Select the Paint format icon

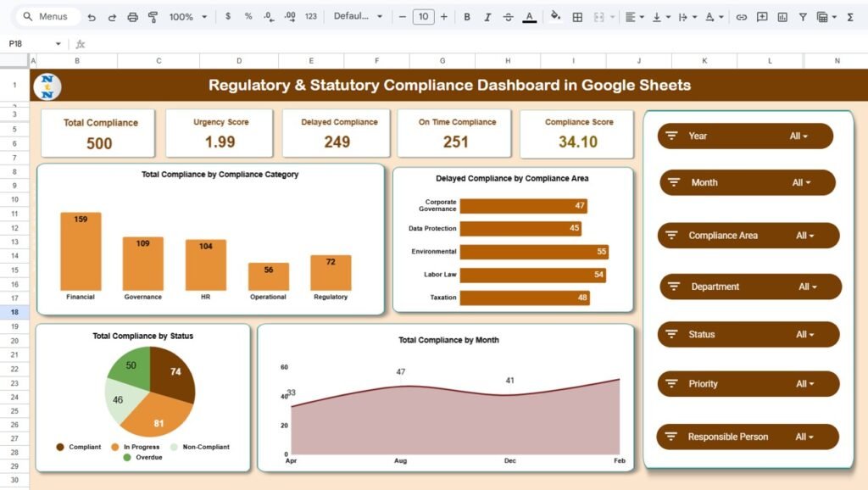(x=153, y=17)
